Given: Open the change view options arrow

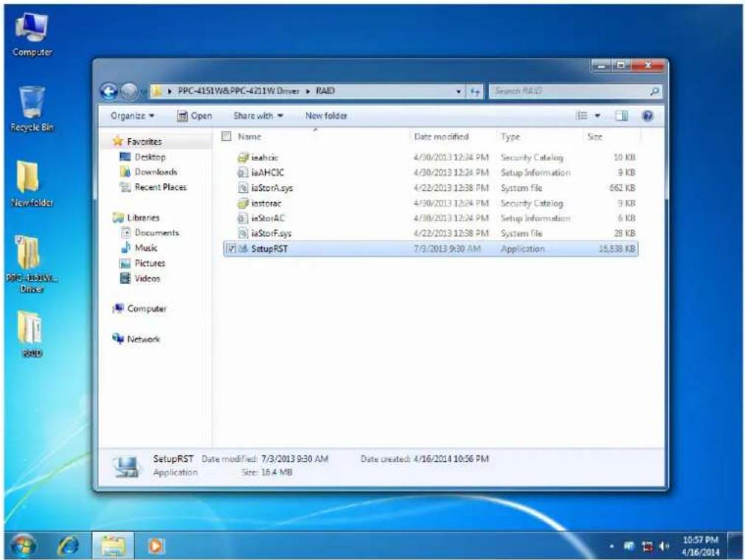Looking at the screenshot, I should click(x=597, y=116).
